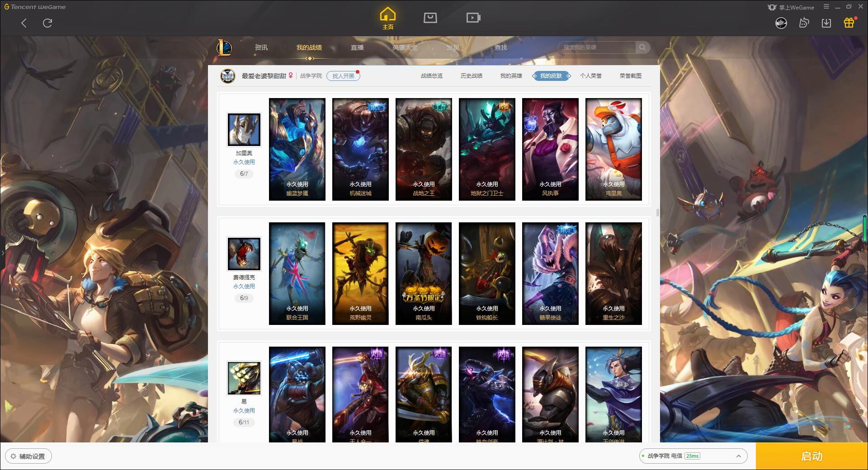Open the 鸡里奥 skin card
Image resolution: width=868 pixels, height=470 pixels.
tap(613, 149)
